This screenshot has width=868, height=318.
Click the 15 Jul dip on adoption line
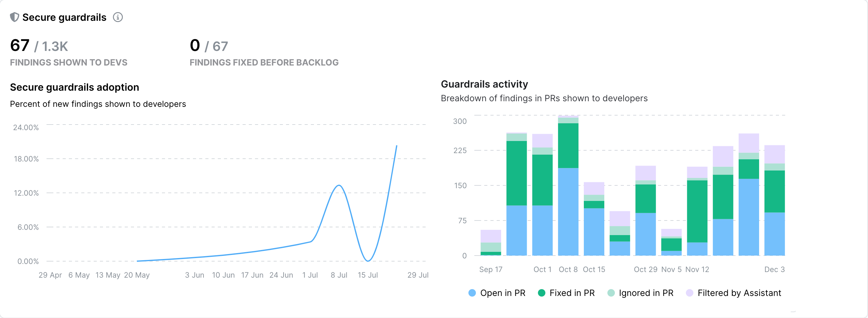[x=368, y=261]
